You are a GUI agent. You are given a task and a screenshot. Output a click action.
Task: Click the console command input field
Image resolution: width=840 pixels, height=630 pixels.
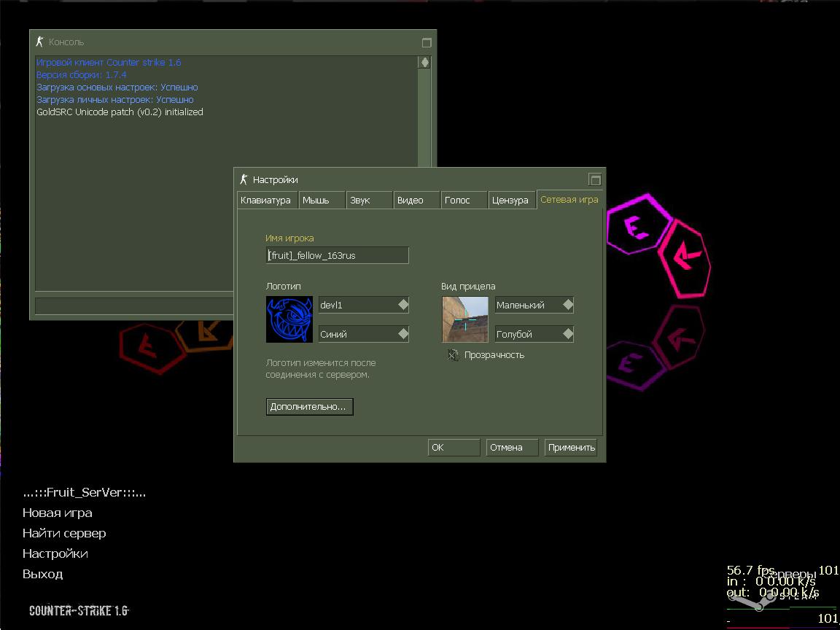coord(134,306)
